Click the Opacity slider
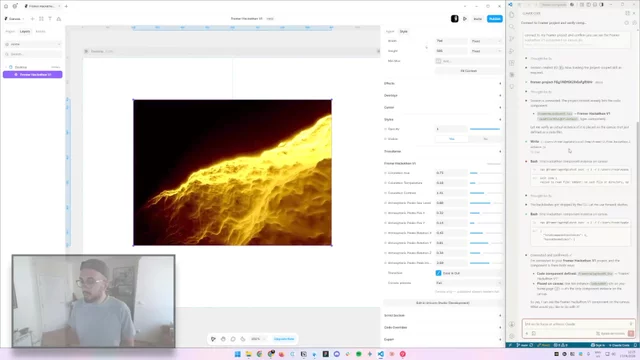The height and width of the screenshot is (360, 640). pyautogui.click(x=485, y=129)
